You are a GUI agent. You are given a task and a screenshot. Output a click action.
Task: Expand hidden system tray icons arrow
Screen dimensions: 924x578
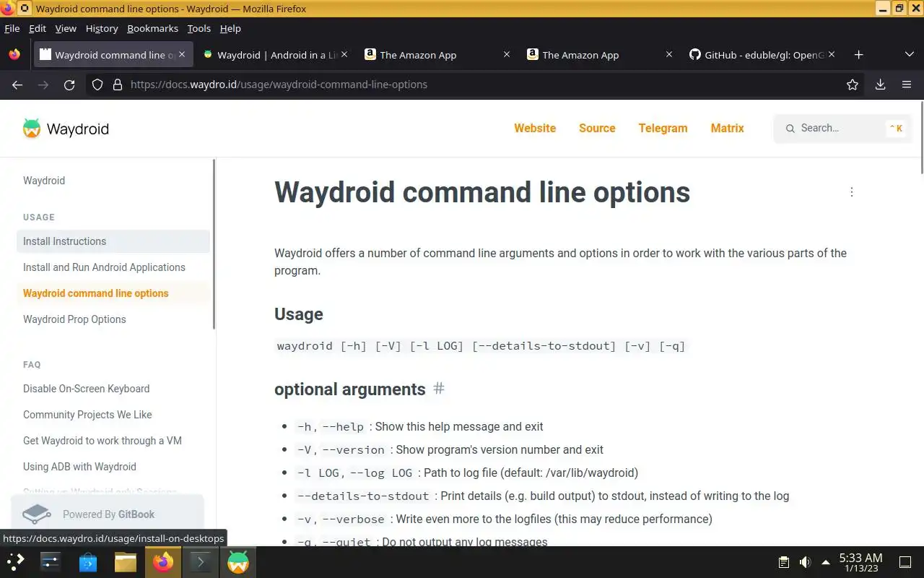point(826,562)
